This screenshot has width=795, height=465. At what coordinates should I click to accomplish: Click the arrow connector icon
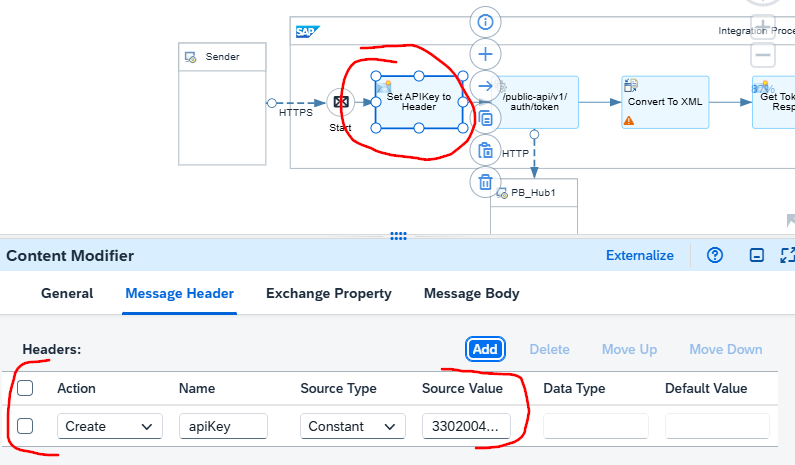[x=485, y=86]
